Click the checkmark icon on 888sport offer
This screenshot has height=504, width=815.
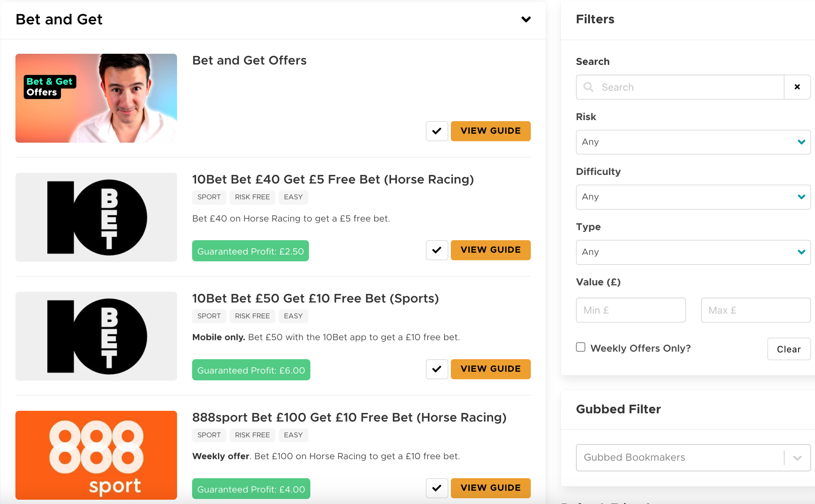click(x=437, y=487)
